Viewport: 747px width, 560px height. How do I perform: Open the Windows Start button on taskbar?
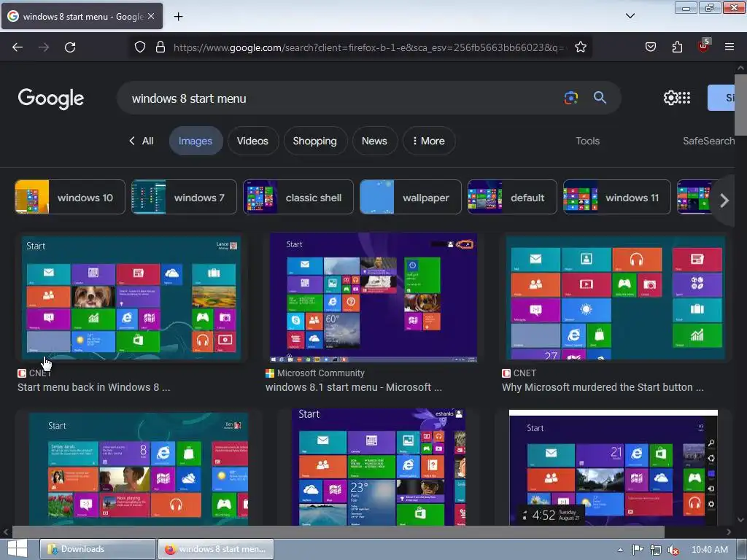[x=18, y=549]
